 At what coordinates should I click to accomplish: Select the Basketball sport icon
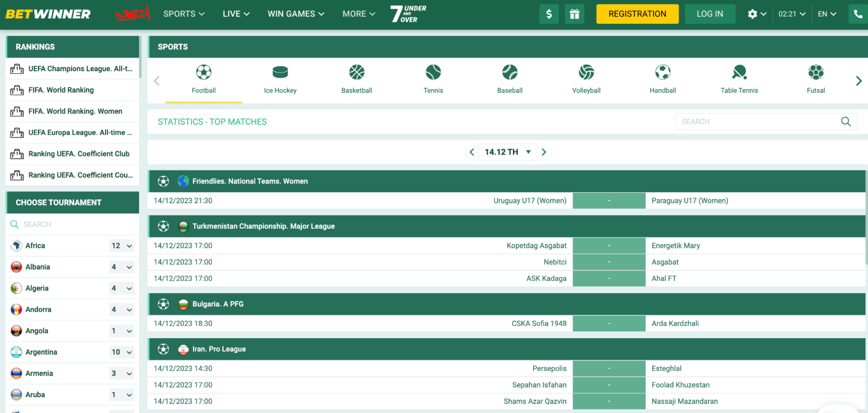357,72
